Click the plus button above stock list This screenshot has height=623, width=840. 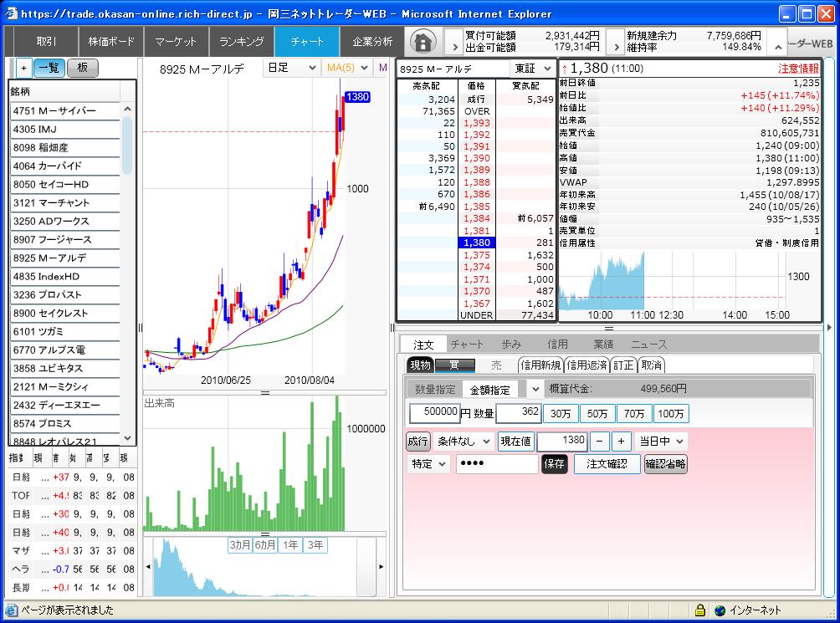[x=23, y=69]
